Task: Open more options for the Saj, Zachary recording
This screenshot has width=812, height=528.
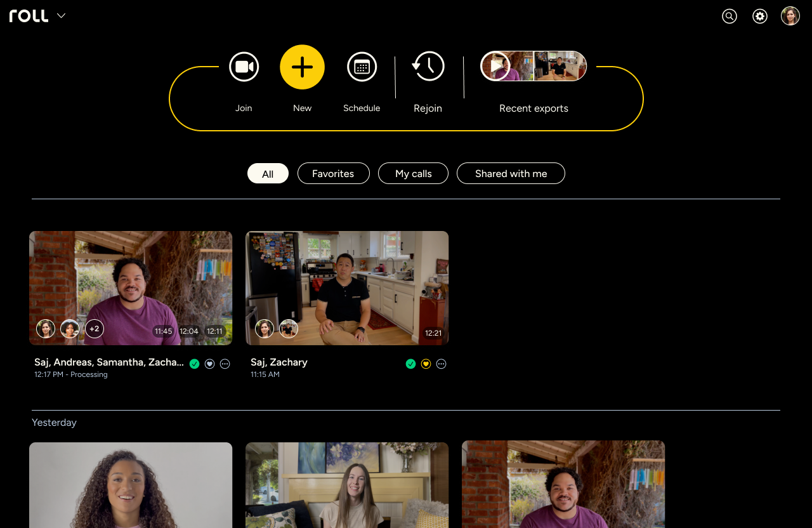Action: pyautogui.click(x=441, y=364)
